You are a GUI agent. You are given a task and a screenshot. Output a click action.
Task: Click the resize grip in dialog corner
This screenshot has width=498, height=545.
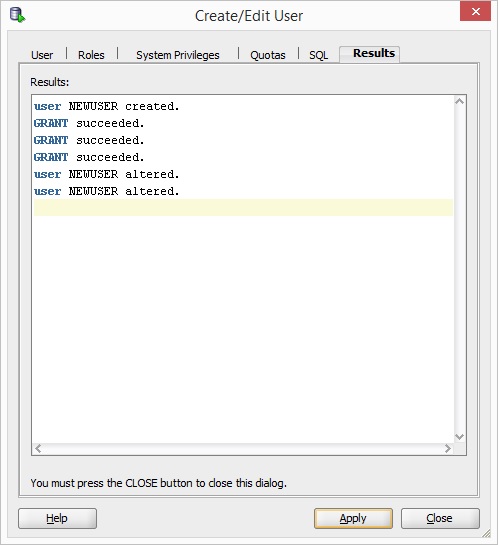(x=486, y=533)
